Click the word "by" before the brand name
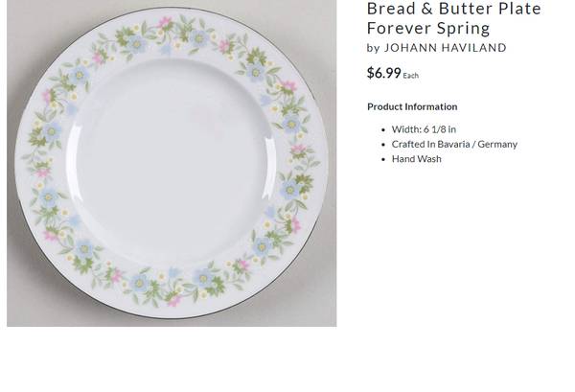This screenshot has width=575, height=392. (373, 48)
